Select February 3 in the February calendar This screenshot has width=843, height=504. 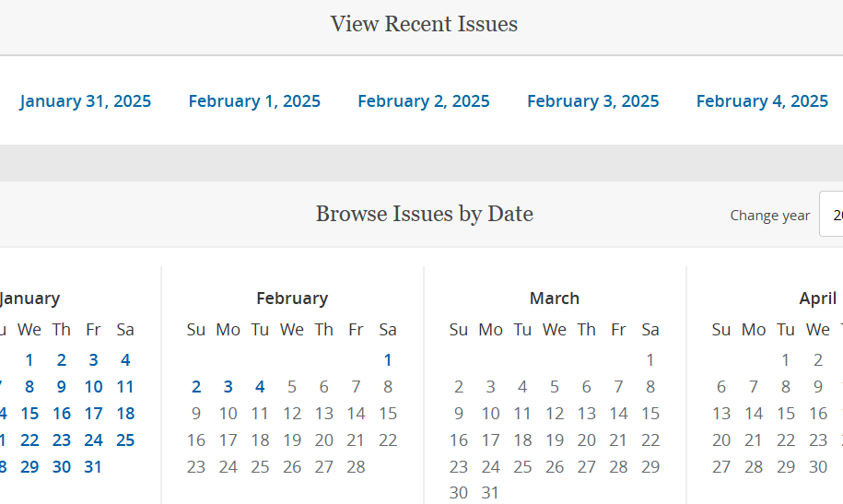point(228,387)
